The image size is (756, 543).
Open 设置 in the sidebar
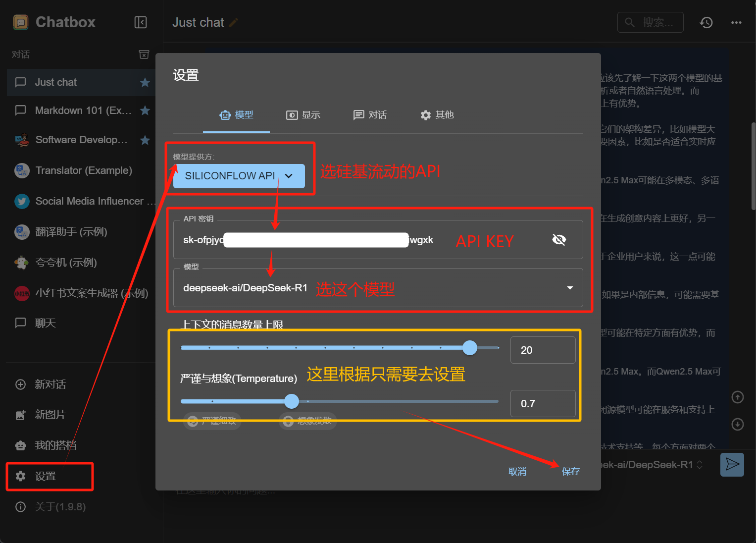[50, 476]
